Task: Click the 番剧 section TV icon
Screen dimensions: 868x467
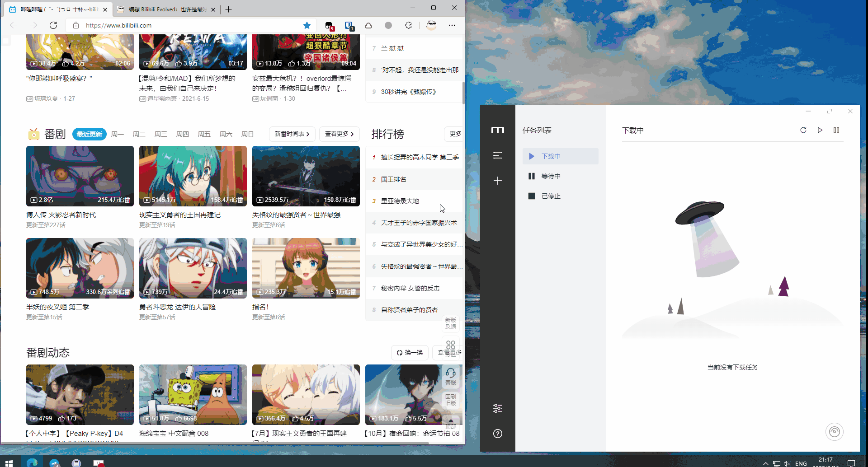Action: (33, 134)
